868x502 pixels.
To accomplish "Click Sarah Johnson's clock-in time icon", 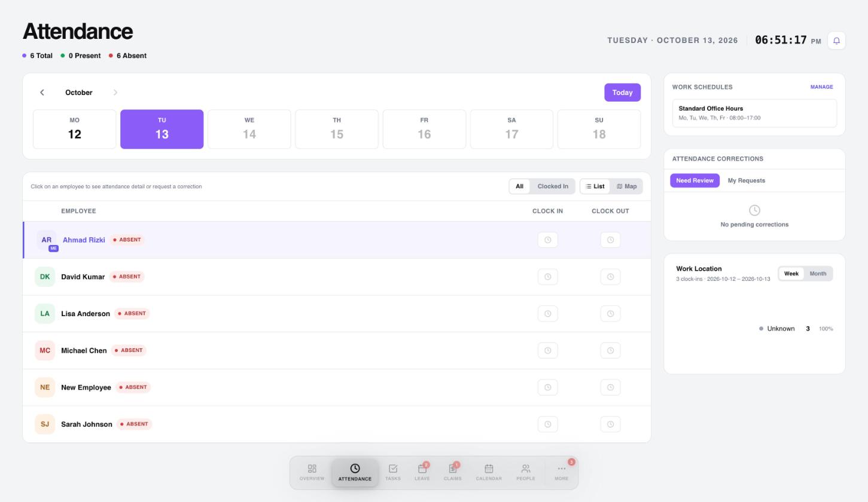I will pos(548,424).
